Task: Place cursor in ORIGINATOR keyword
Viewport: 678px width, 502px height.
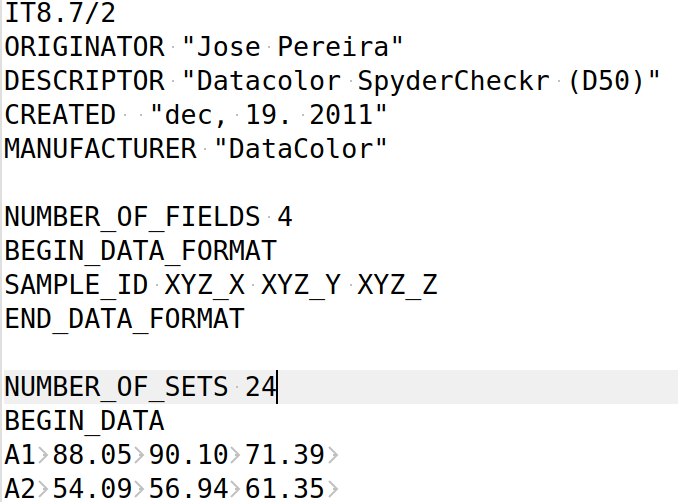Action: [85, 47]
